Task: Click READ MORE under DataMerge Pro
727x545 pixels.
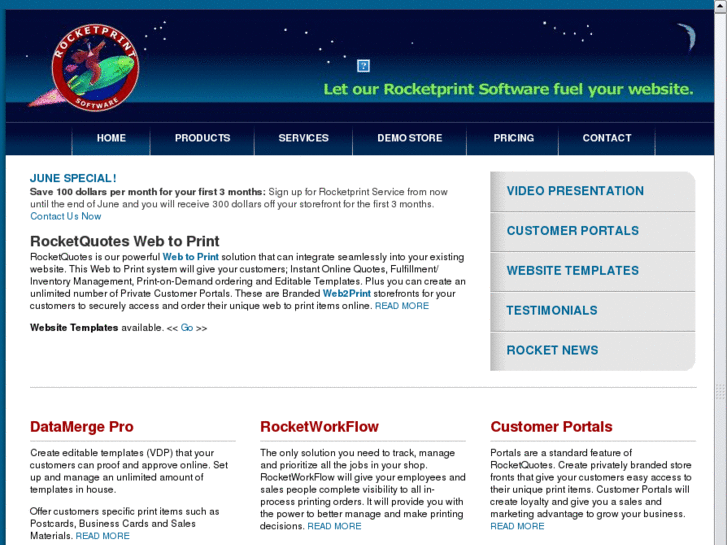Action: 102,536
